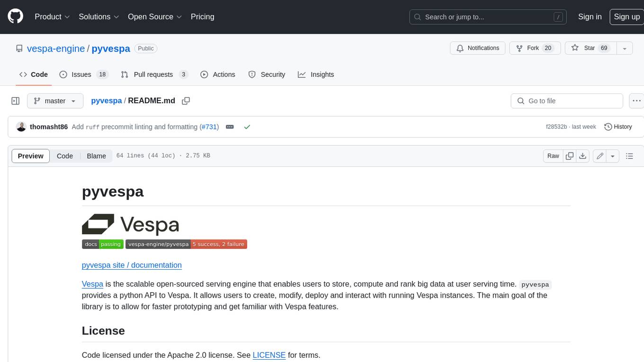Open the LICENSE link
644x362 pixels.
[x=269, y=355]
